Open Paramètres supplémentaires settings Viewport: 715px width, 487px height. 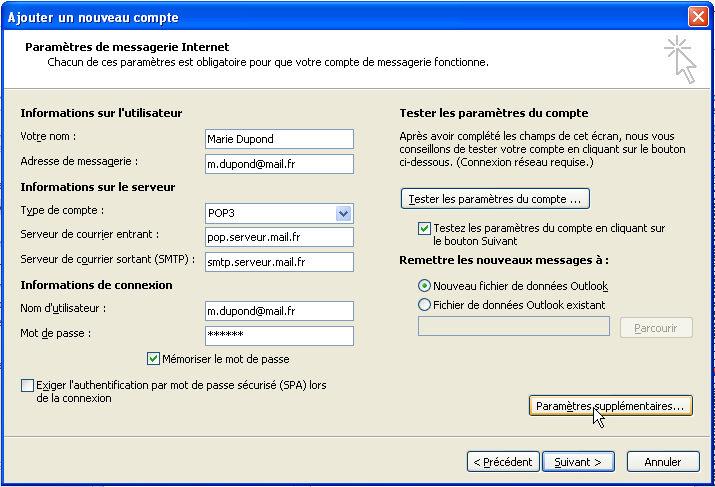click(x=611, y=406)
